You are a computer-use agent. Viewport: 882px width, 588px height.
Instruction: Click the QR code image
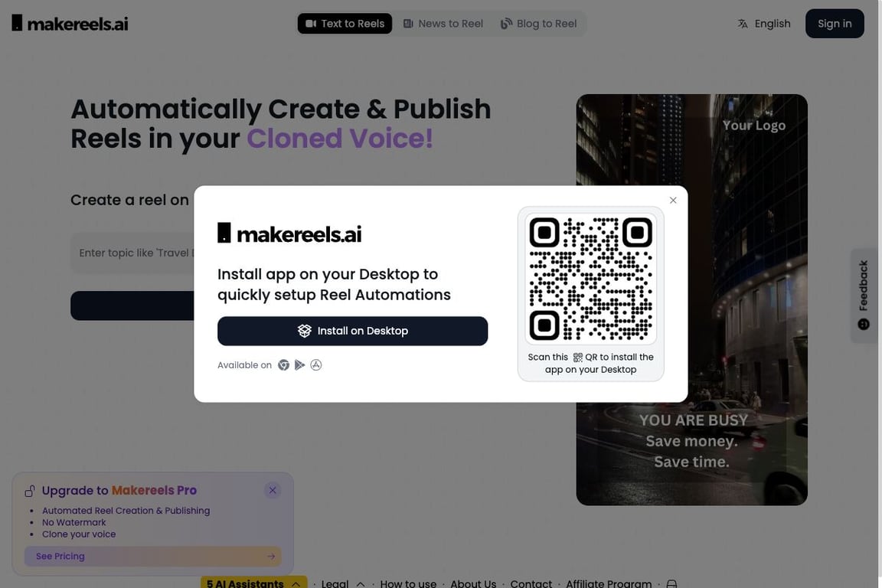(x=590, y=279)
